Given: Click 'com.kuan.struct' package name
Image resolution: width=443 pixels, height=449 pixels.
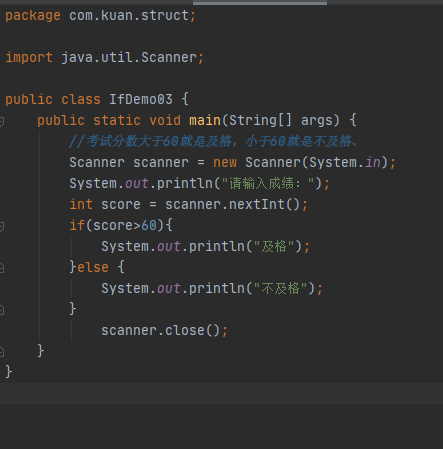Looking at the screenshot, I should tap(129, 16).
